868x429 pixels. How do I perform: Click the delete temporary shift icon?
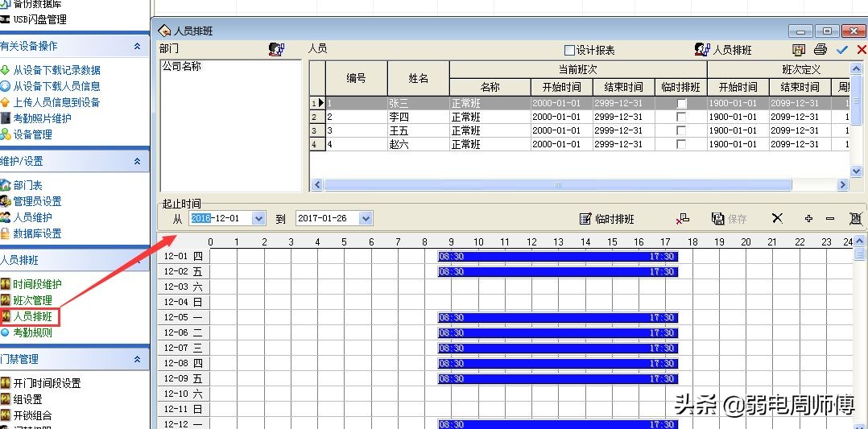coord(683,219)
